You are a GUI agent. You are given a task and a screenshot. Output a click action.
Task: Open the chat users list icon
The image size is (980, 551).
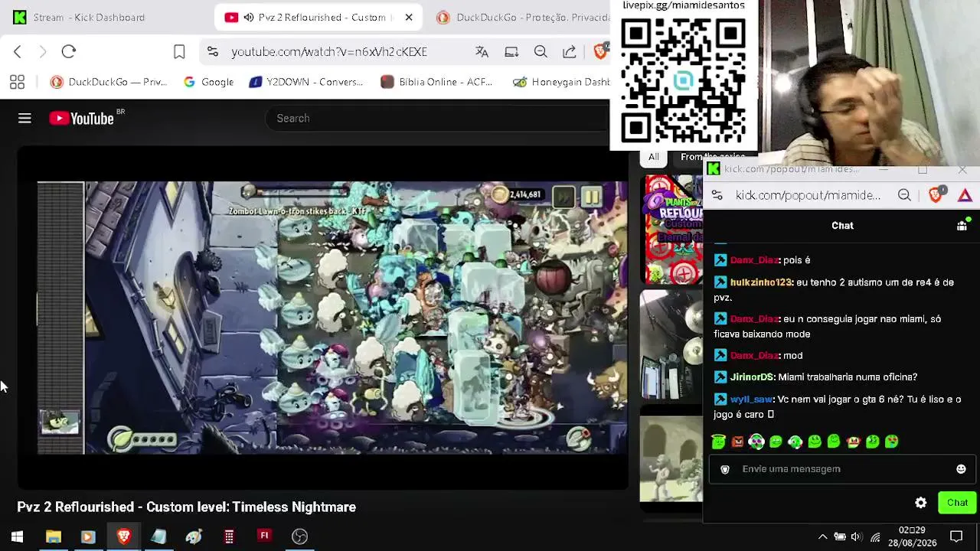coord(962,225)
